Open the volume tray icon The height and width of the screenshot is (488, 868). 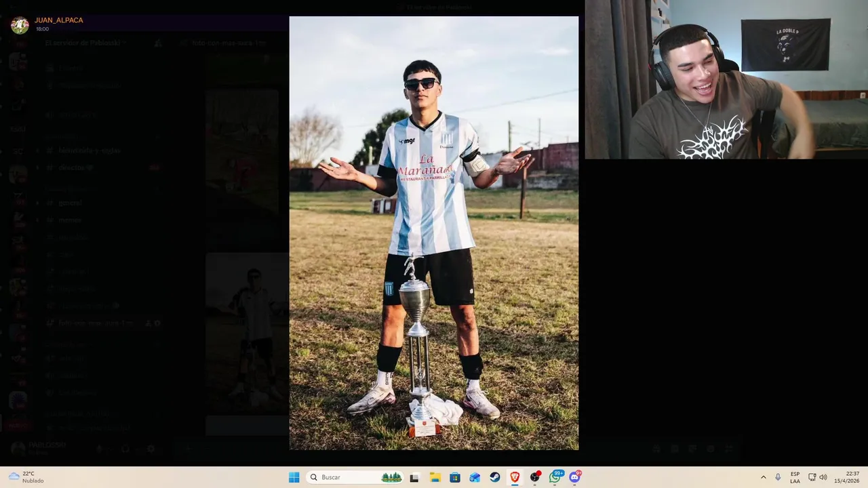tap(823, 477)
